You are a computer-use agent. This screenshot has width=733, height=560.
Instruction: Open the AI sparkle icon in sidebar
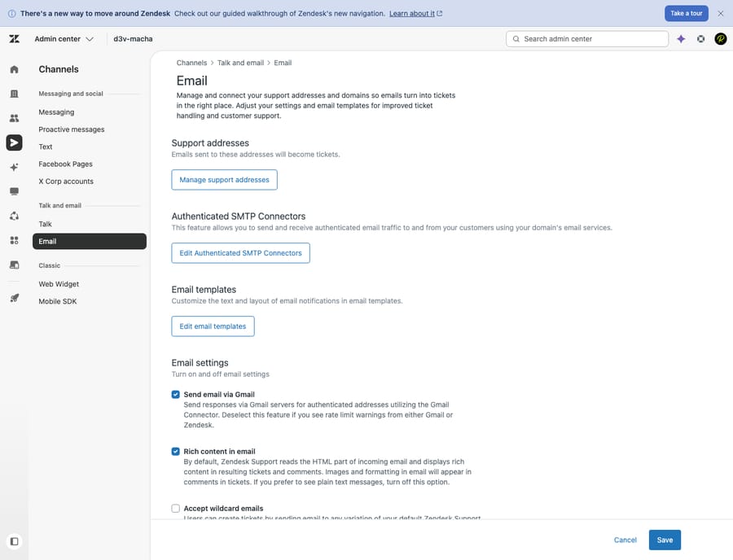14,167
